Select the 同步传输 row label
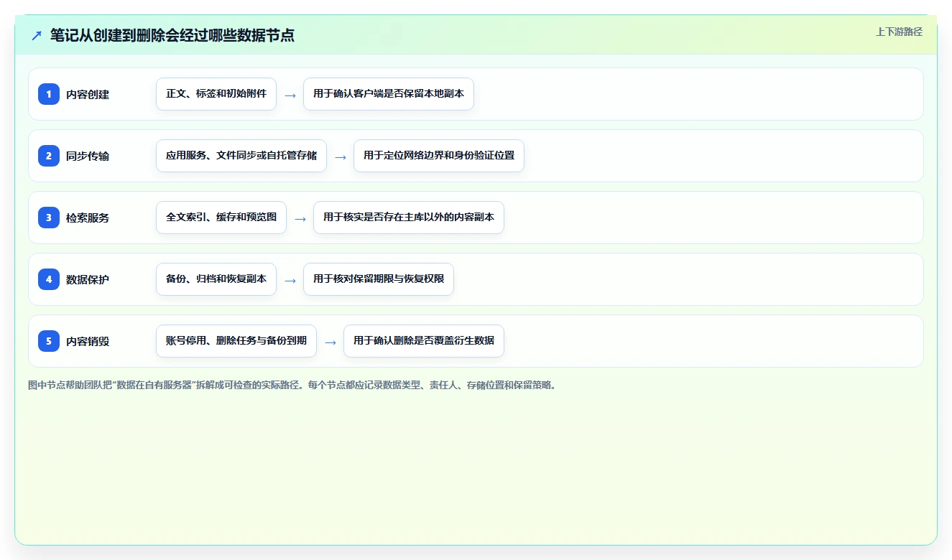The height and width of the screenshot is (560, 952). coord(88,156)
